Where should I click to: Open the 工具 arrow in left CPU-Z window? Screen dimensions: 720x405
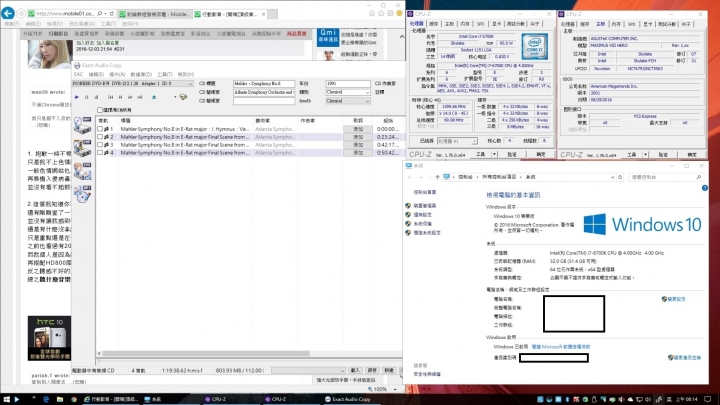tap(495, 155)
